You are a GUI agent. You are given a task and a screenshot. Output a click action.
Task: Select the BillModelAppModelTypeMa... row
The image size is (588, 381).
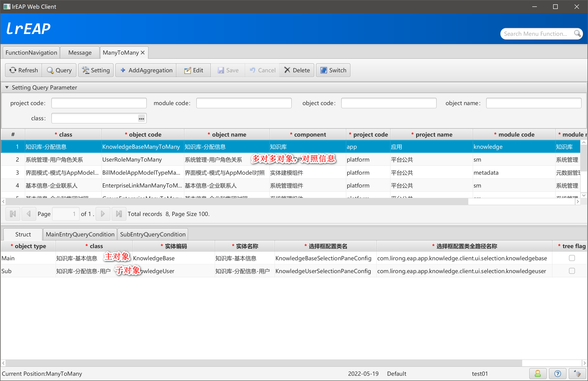[291, 173]
